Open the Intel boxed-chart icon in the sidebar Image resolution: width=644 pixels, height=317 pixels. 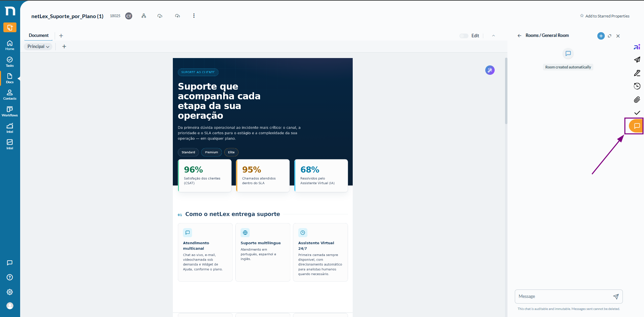(x=10, y=144)
